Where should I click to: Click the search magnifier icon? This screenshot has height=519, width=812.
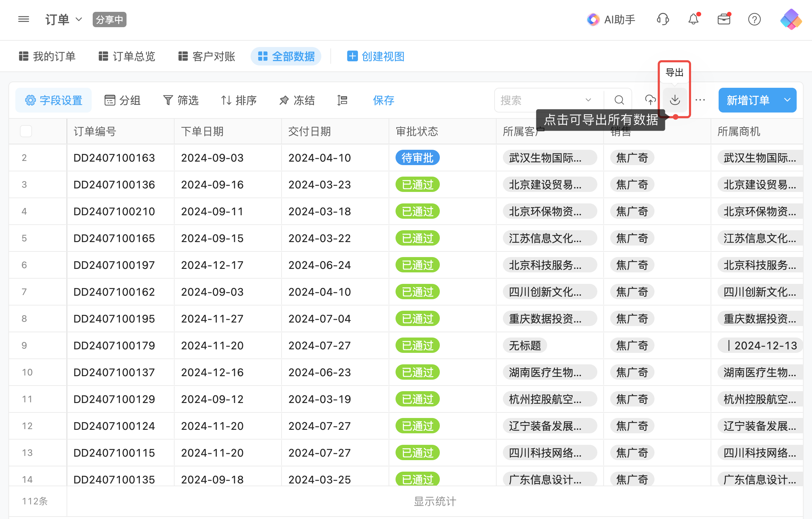619,100
